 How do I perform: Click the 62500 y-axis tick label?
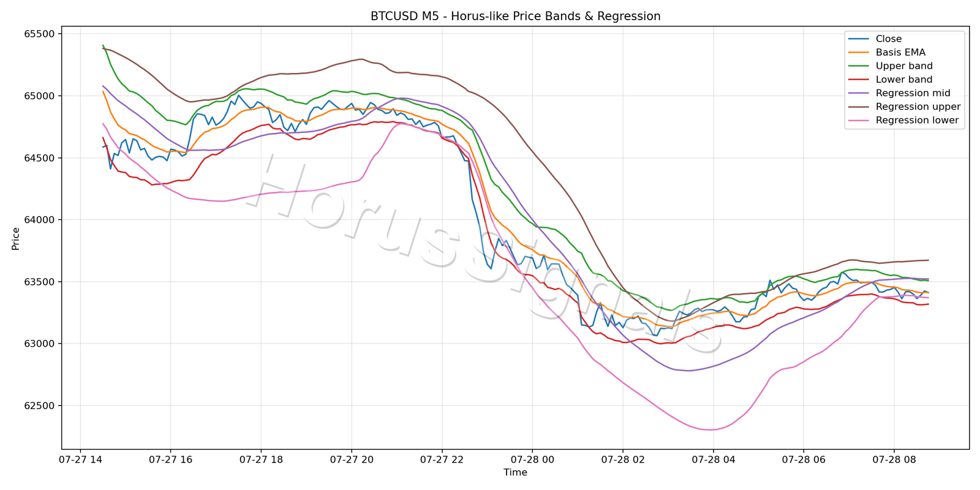click(x=40, y=405)
